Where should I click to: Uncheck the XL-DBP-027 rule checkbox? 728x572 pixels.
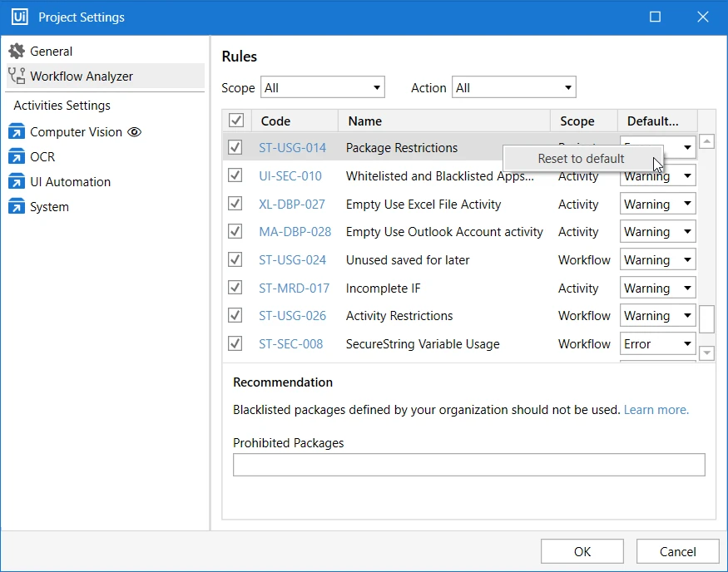click(235, 204)
